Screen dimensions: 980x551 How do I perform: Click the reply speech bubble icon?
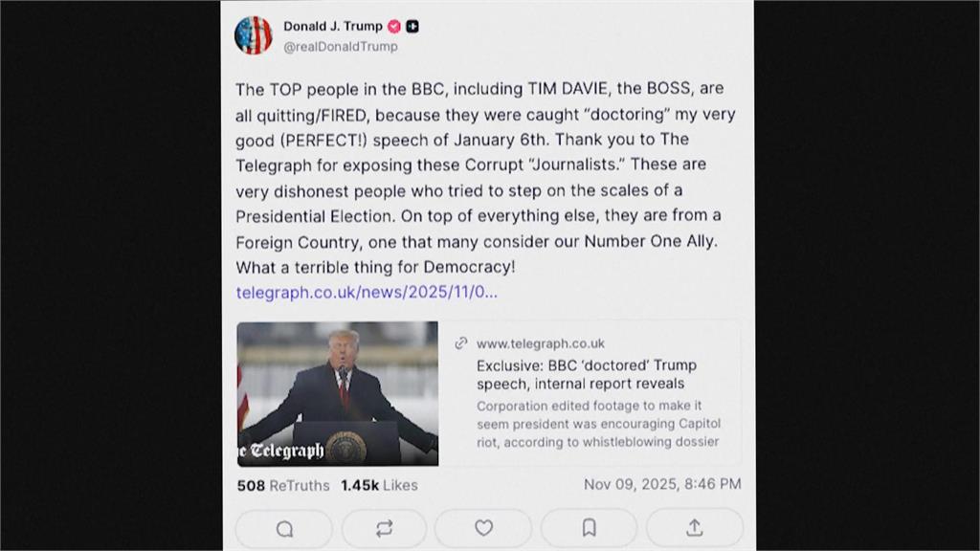tap(284, 528)
